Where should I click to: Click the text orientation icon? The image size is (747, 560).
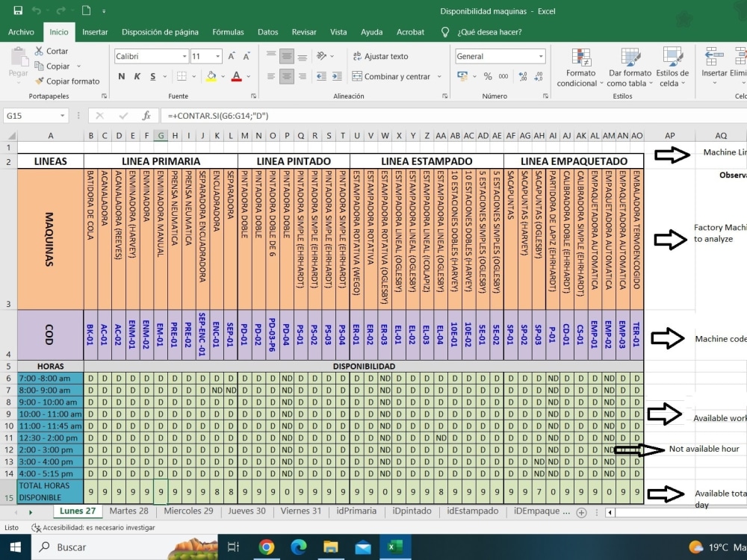(x=322, y=56)
